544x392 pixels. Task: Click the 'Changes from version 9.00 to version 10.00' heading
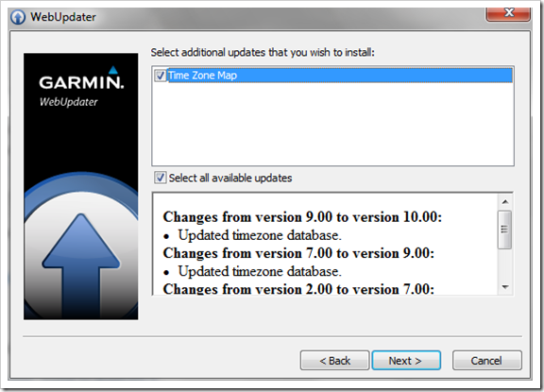(x=302, y=217)
